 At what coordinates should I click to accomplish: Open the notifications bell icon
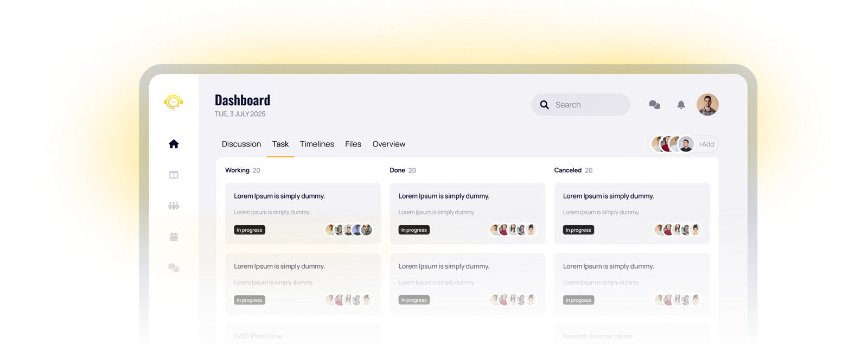click(681, 105)
